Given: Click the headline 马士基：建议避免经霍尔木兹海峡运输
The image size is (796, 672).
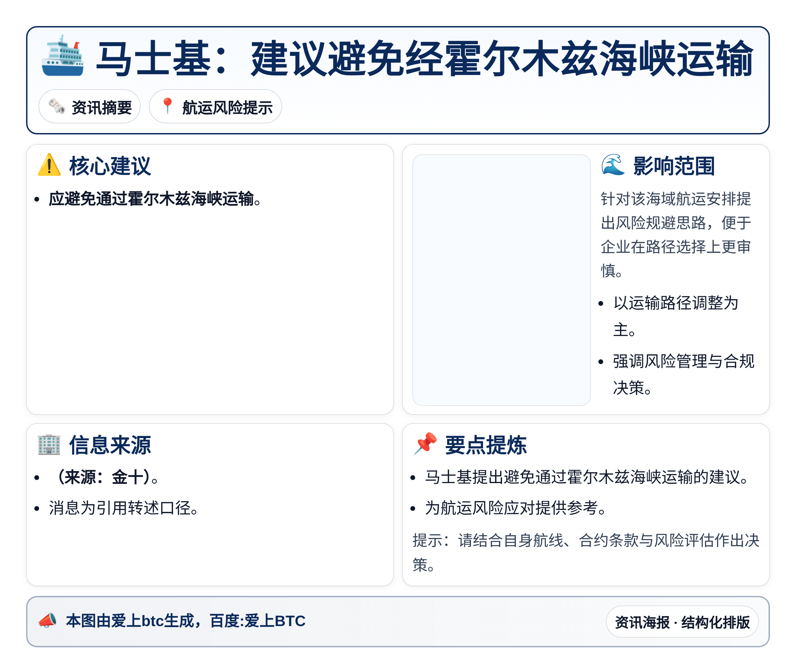Looking at the screenshot, I should tap(425, 59).
